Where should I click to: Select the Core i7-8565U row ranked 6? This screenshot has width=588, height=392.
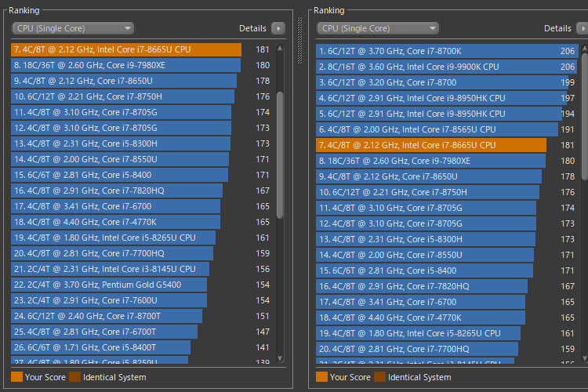click(x=430, y=129)
